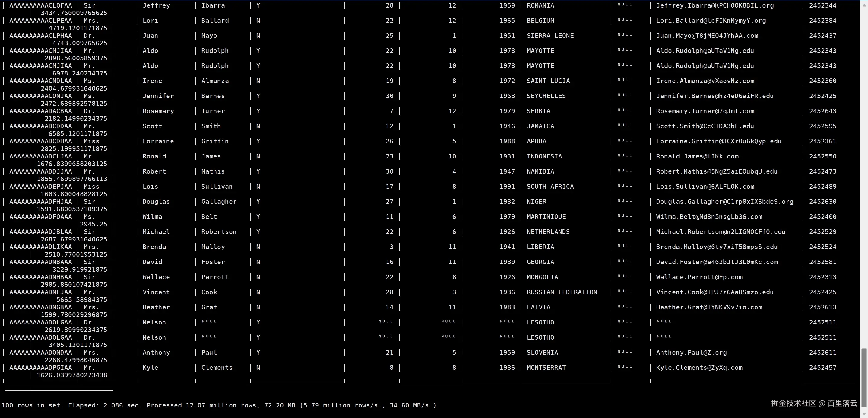The width and height of the screenshot is (868, 418).
Task: Click the email Kyle.Clements@ZyXq.com
Action: [699, 367]
